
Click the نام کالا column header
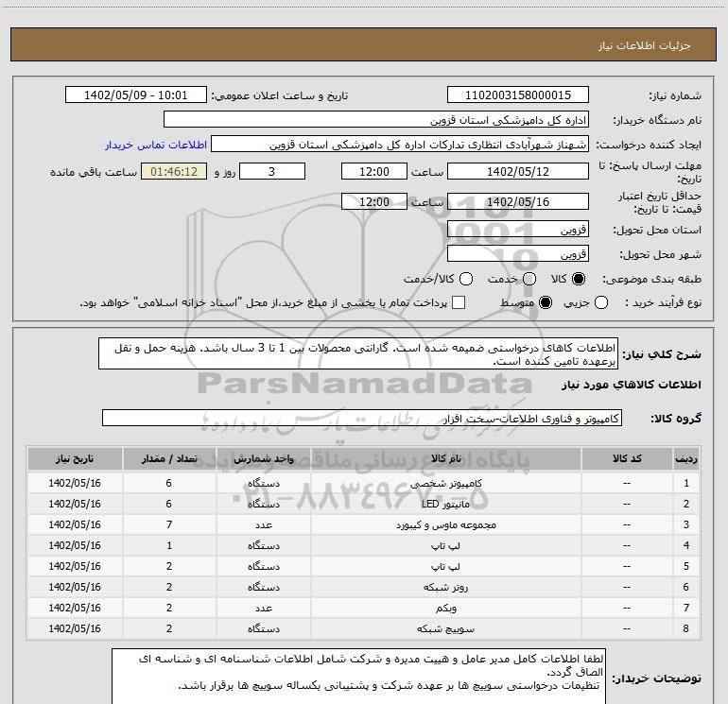point(445,459)
